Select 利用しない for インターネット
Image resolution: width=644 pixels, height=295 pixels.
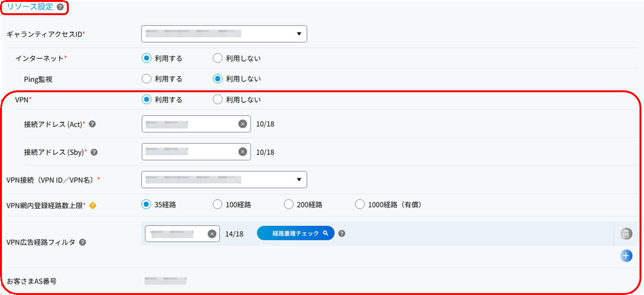tap(218, 58)
